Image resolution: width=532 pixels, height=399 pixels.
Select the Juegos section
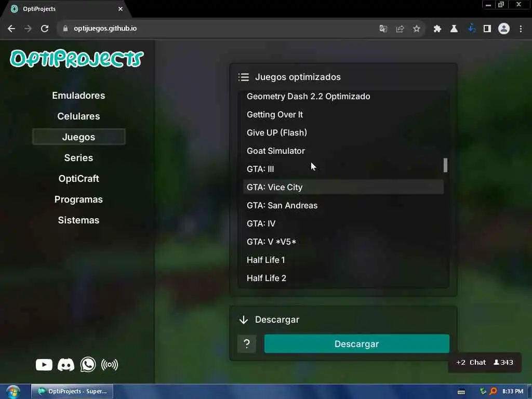(79, 137)
